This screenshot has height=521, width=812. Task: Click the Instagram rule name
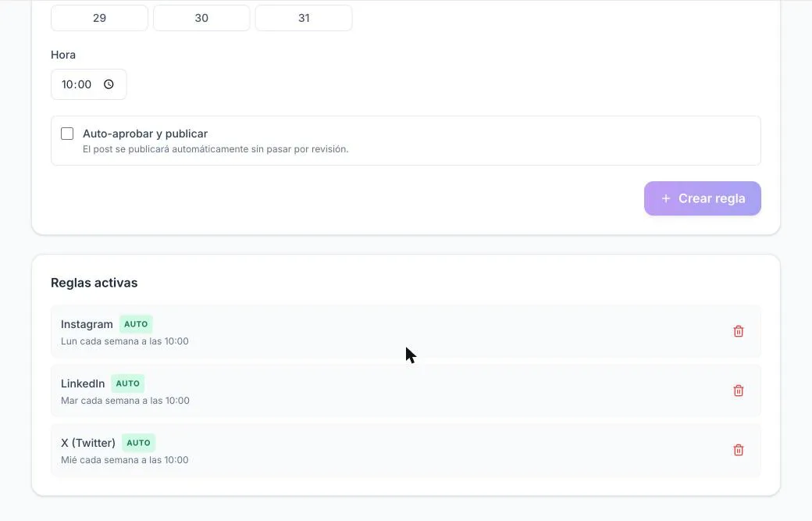tap(87, 324)
